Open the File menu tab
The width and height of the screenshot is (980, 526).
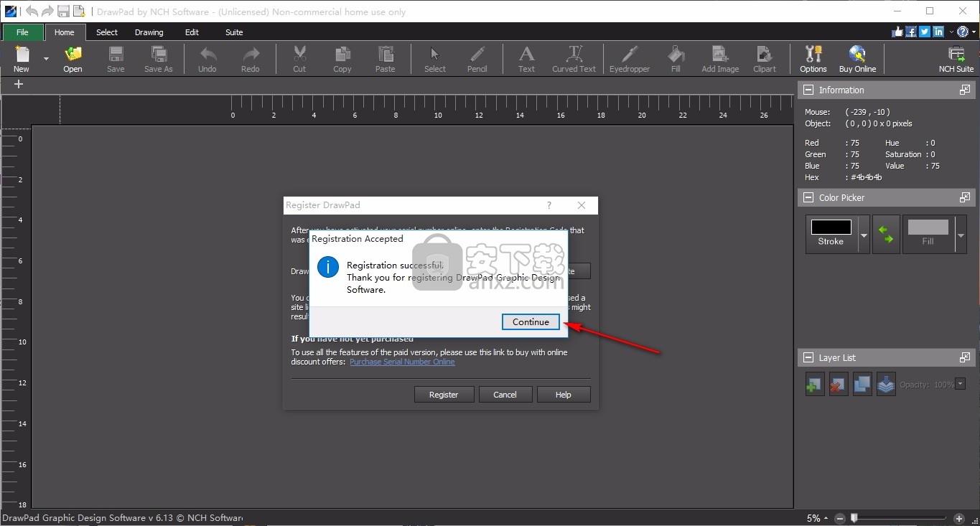pos(22,32)
